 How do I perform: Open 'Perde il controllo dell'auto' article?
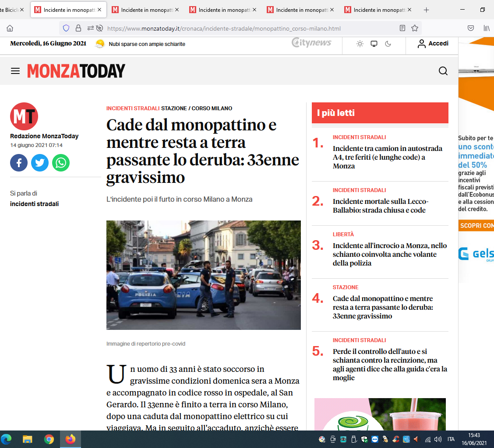390,364
